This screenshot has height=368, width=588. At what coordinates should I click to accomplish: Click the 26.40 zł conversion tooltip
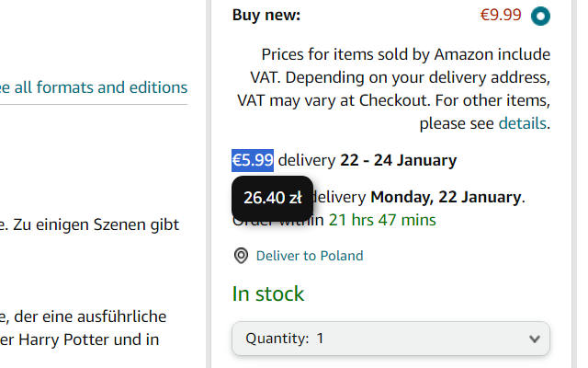click(272, 197)
